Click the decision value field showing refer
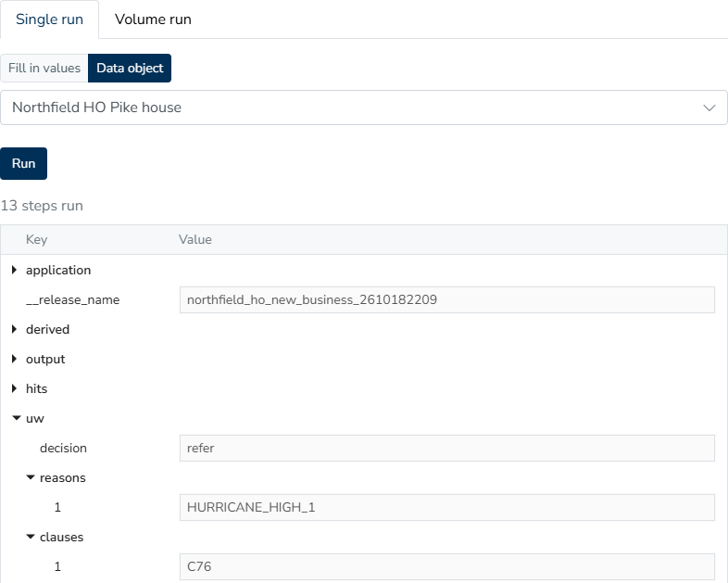Viewport: 728px width, 583px height. click(x=447, y=449)
